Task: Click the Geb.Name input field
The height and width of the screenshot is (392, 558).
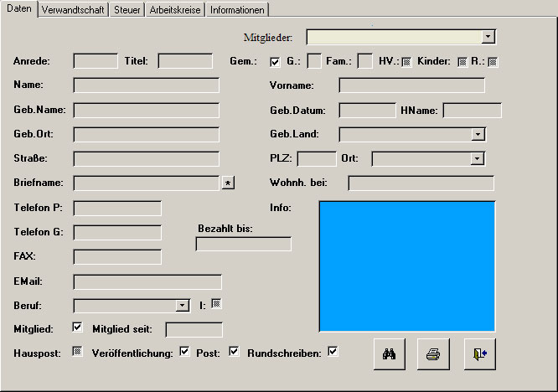Action: pyautogui.click(x=147, y=111)
